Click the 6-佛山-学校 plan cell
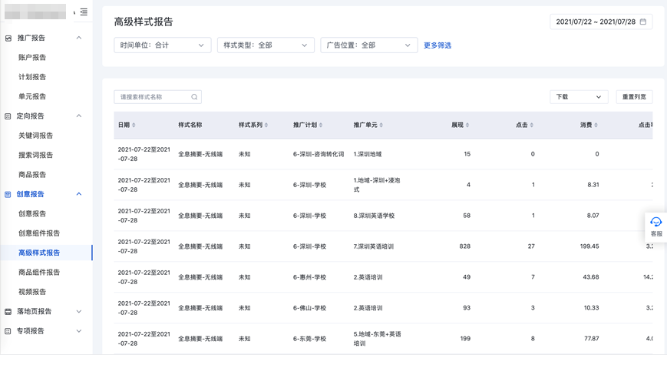The image size is (670, 365). pyautogui.click(x=309, y=308)
